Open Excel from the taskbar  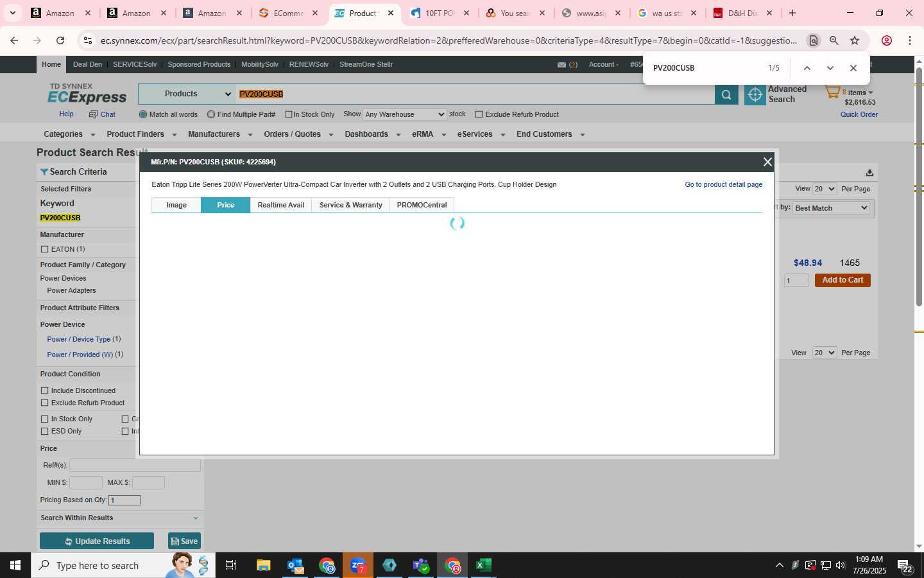click(x=483, y=565)
